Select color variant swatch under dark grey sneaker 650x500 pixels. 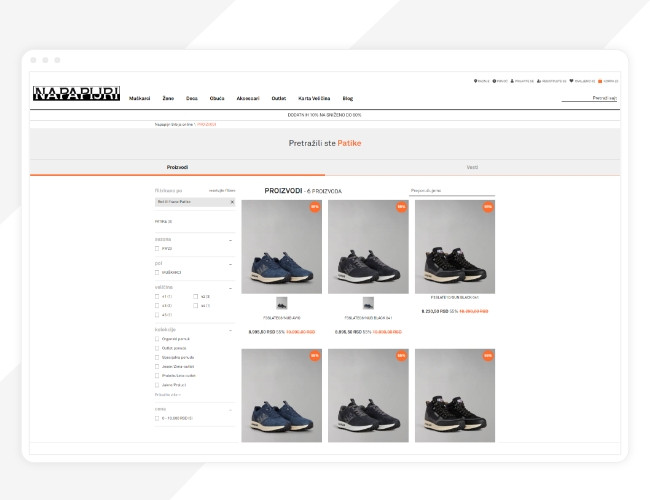coord(368,303)
